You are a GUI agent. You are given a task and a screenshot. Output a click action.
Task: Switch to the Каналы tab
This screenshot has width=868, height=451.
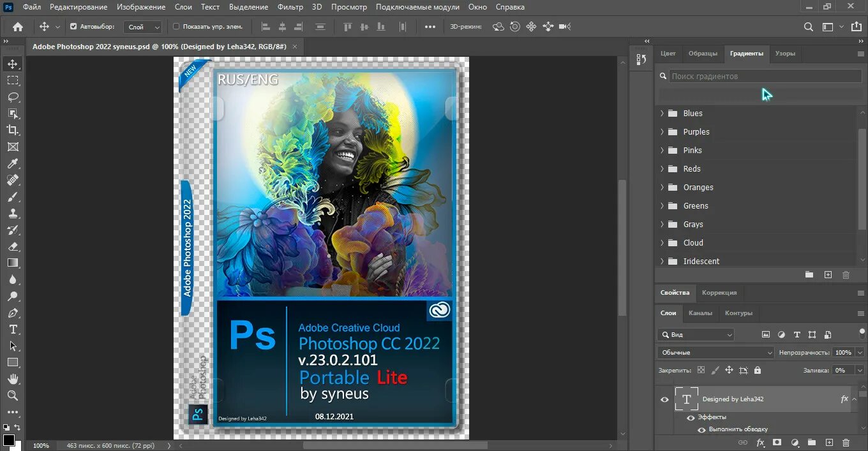pyautogui.click(x=700, y=313)
